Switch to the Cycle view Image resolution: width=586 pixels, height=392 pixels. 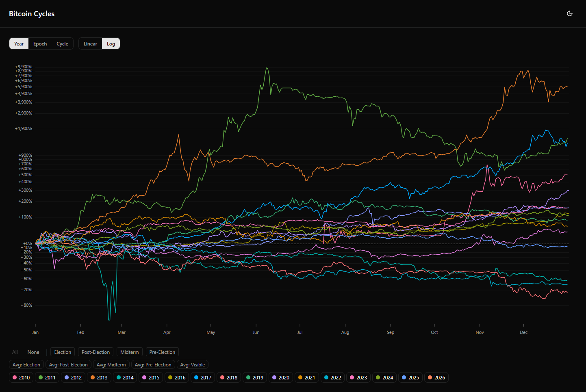point(63,44)
